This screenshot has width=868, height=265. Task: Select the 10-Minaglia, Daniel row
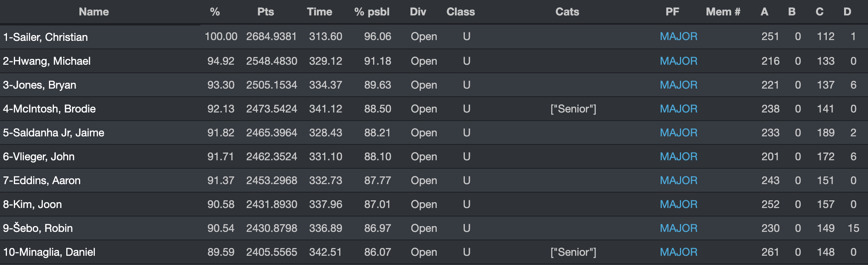(49, 252)
